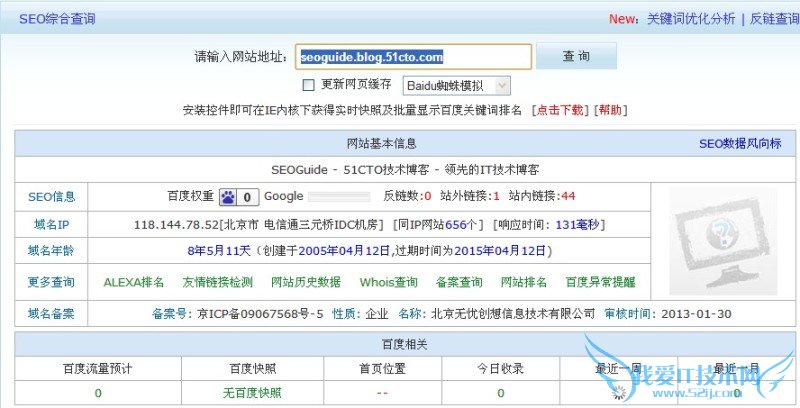
Task: Open 关键词优化分析 link
Action: [691, 19]
